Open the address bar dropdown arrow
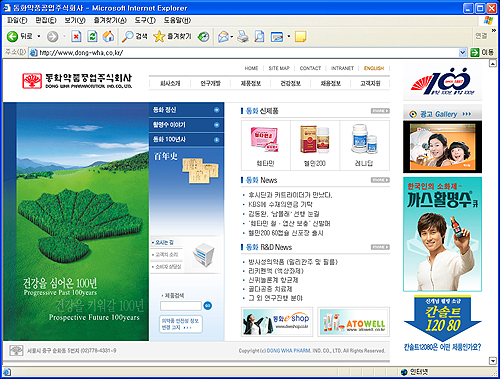 pyautogui.click(x=462, y=53)
